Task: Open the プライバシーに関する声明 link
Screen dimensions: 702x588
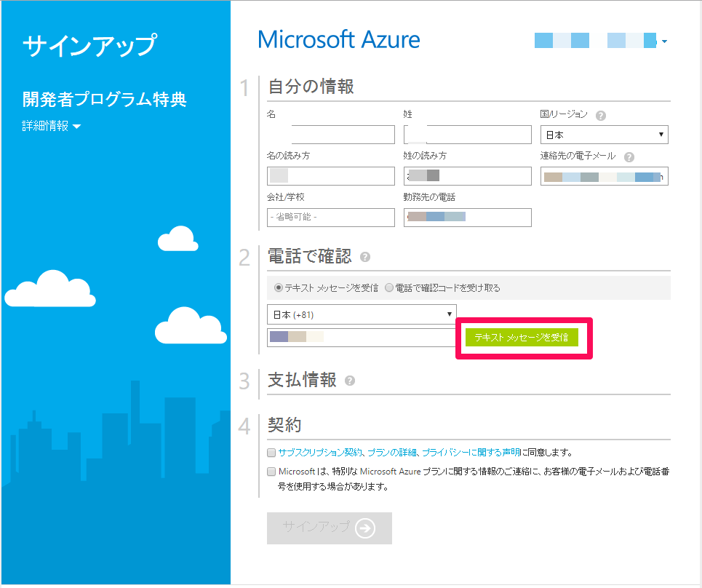Action: (471, 453)
